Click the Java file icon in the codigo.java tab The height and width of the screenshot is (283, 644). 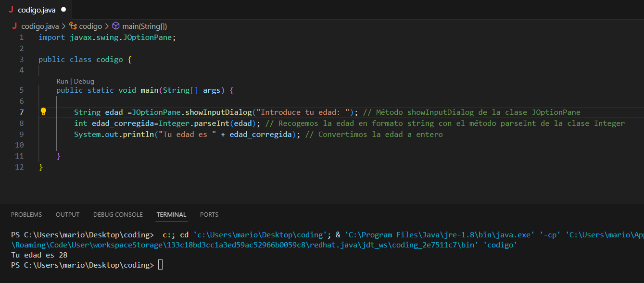11,10
